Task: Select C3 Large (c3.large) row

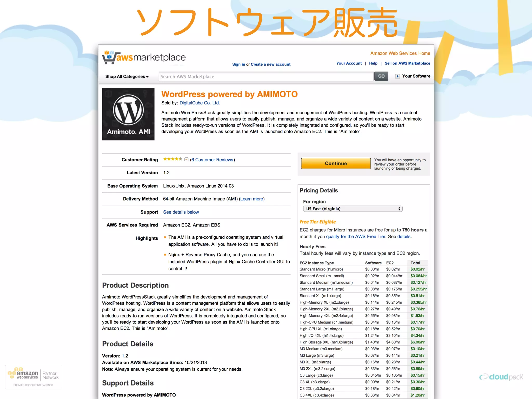Action: click(363, 375)
